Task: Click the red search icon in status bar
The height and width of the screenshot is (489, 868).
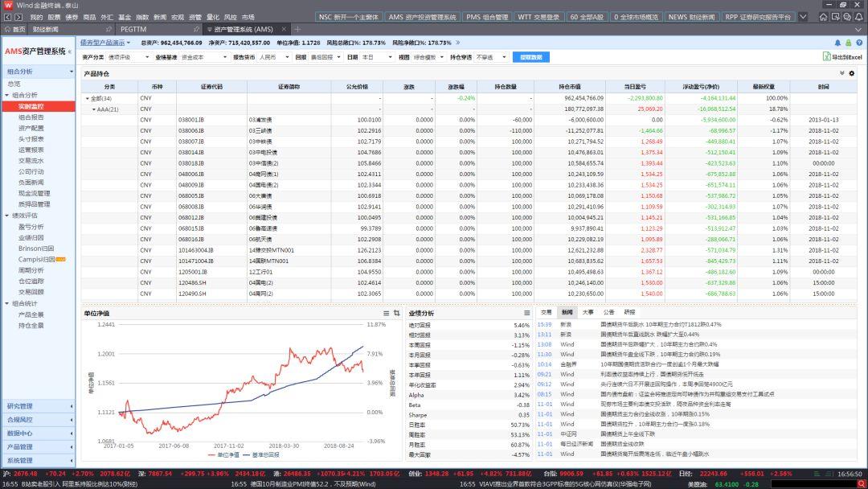Action: click(860, 485)
